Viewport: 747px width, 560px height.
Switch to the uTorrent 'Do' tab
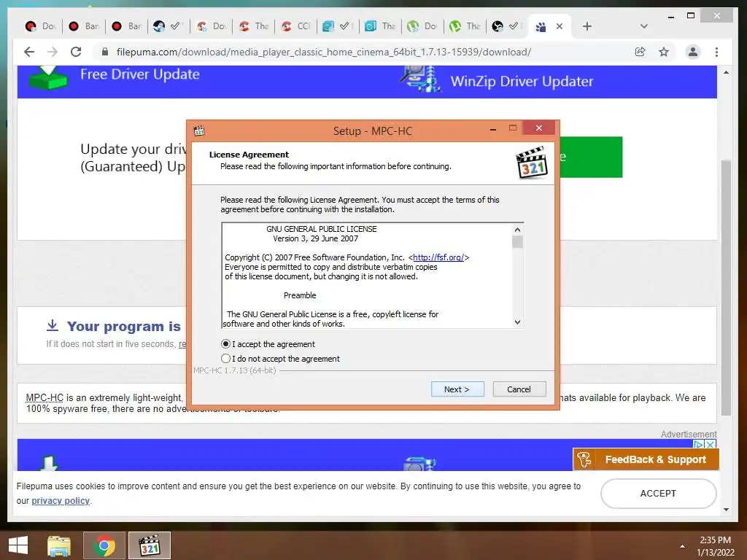pyautogui.click(x=422, y=26)
